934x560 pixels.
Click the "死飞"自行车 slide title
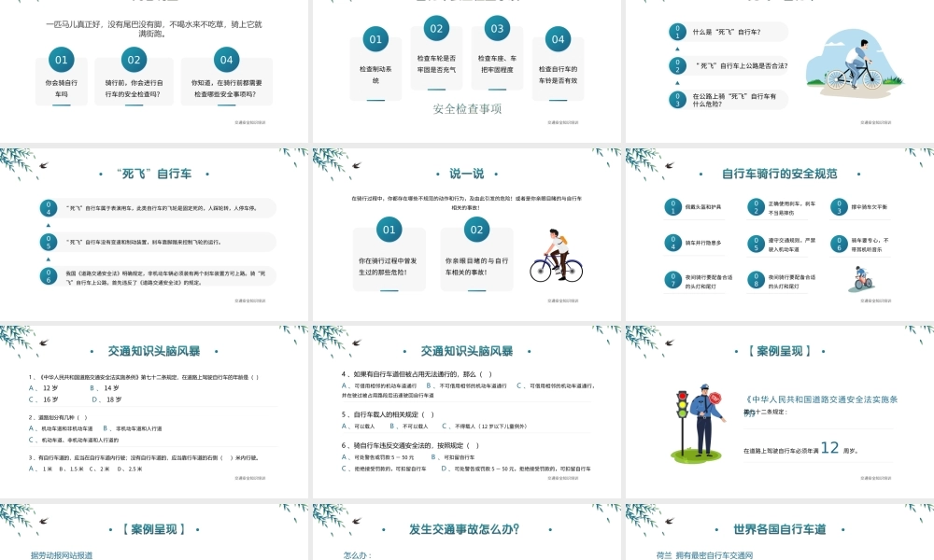[x=154, y=174]
